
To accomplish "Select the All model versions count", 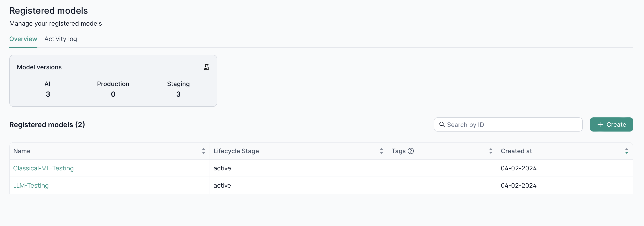I will [48, 94].
